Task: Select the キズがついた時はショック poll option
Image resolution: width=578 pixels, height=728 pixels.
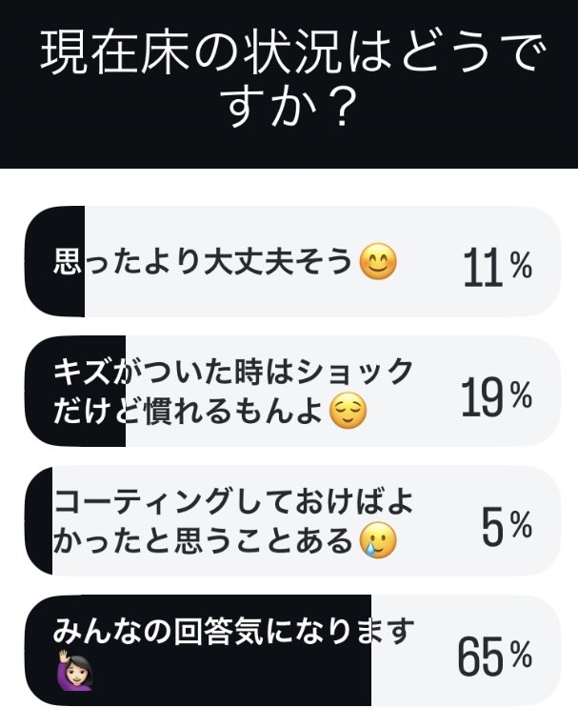Action: (292, 391)
